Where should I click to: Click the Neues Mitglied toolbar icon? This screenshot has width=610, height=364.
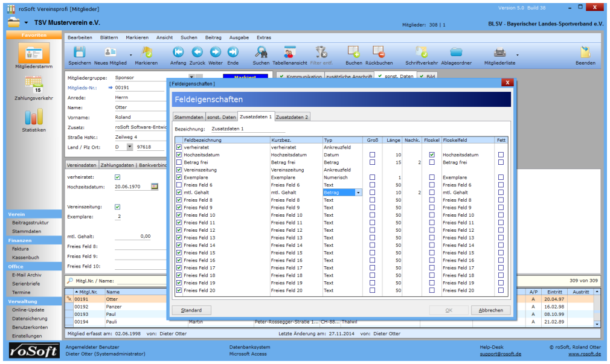[110, 53]
